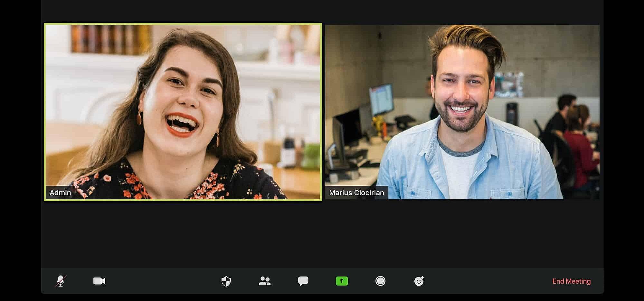Open the Chat window
The image size is (644, 301).
303,281
